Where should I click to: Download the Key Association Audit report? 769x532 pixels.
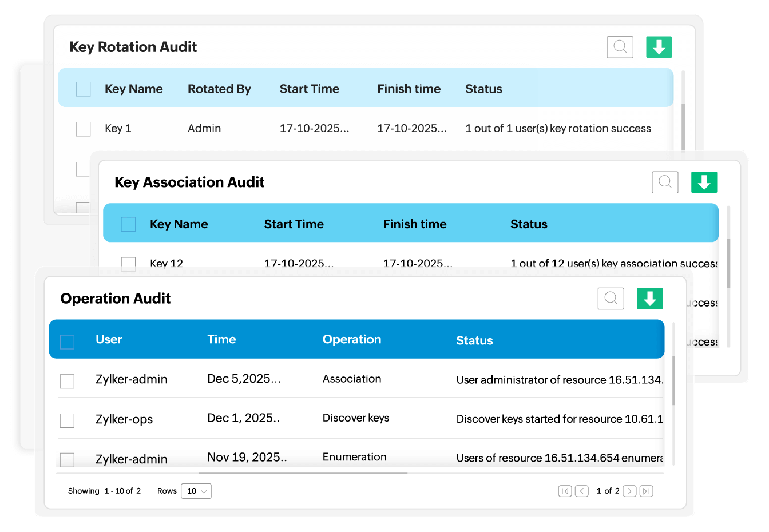point(704,182)
